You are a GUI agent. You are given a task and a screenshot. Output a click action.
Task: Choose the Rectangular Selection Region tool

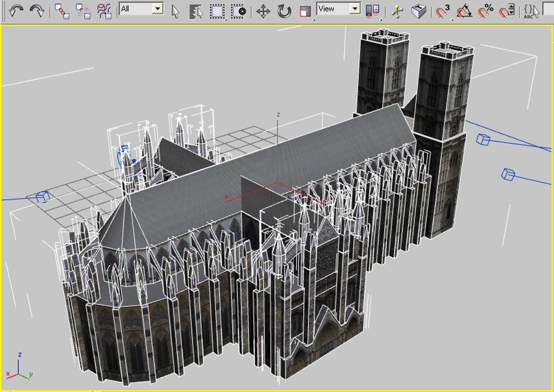coord(217,11)
